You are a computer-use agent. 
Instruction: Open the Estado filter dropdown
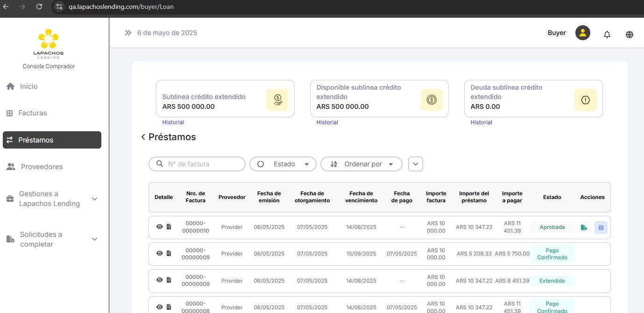283,164
